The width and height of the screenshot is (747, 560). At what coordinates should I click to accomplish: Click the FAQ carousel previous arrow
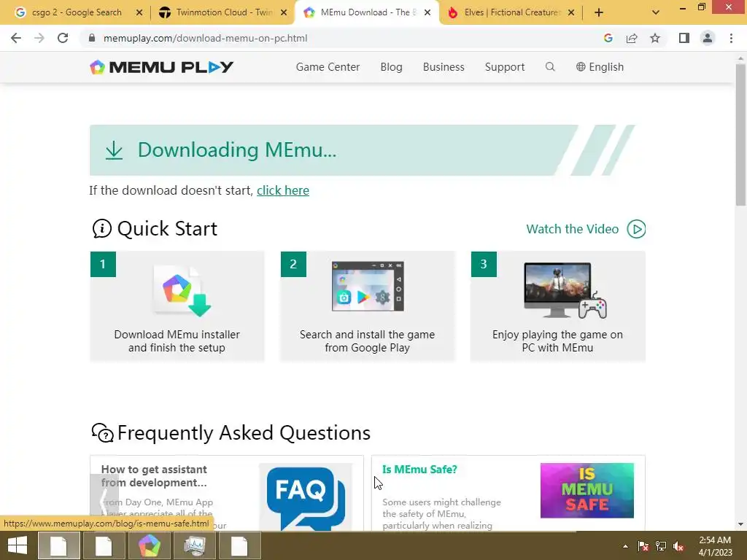pyautogui.click(x=104, y=502)
